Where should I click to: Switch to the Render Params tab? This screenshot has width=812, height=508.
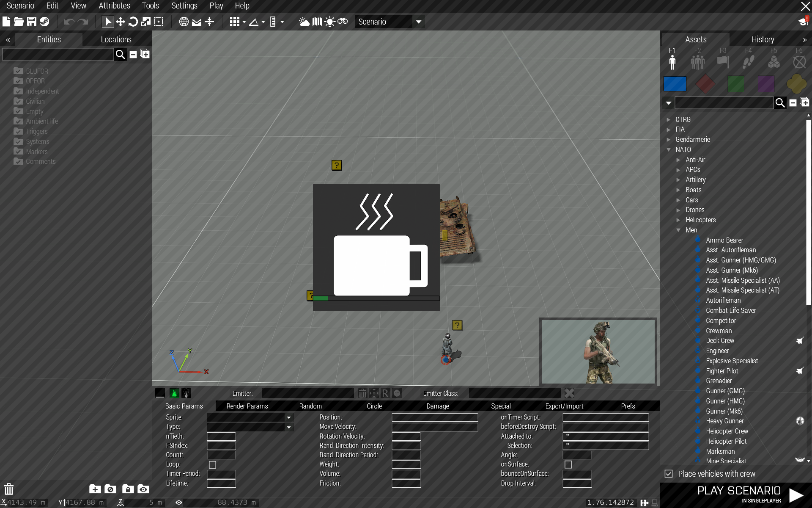(x=247, y=406)
